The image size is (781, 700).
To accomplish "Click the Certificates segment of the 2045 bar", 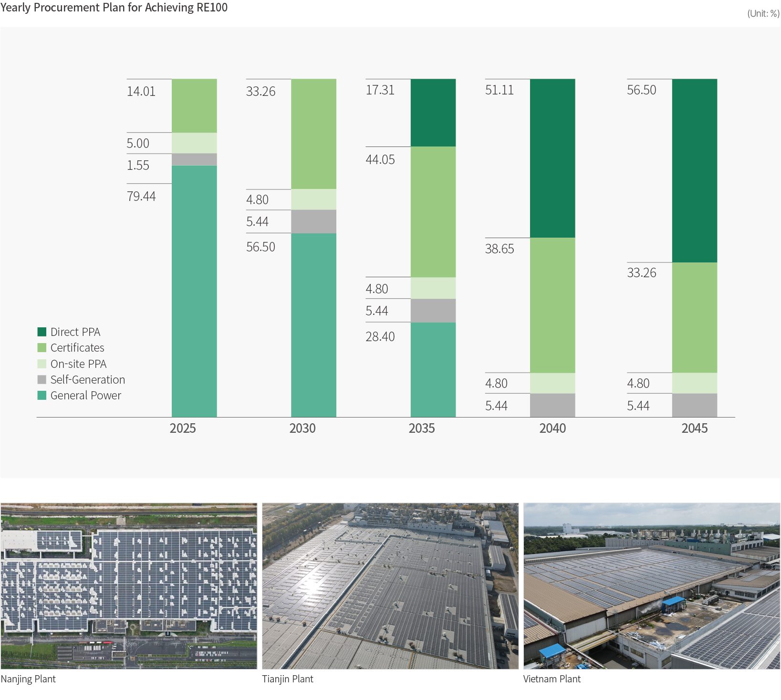I will [x=695, y=317].
